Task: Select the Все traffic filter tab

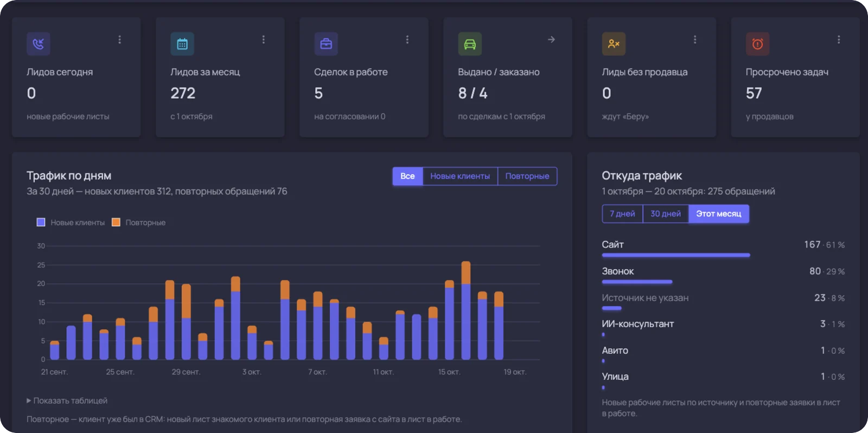Action: (x=407, y=176)
